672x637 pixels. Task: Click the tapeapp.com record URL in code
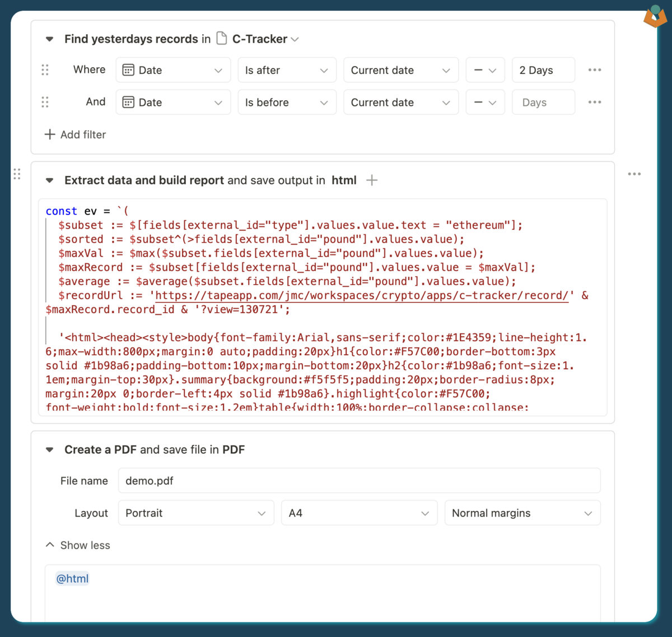click(361, 296)
